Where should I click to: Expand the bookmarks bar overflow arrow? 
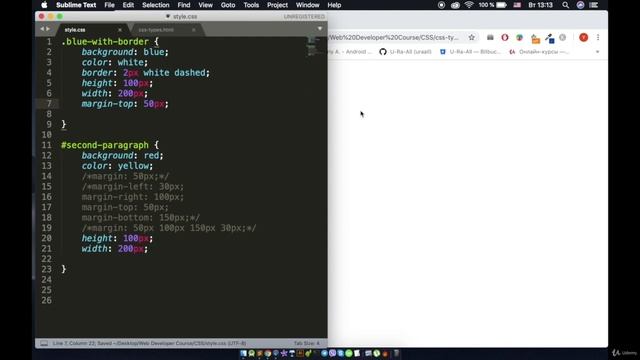(x=598, y=52)
